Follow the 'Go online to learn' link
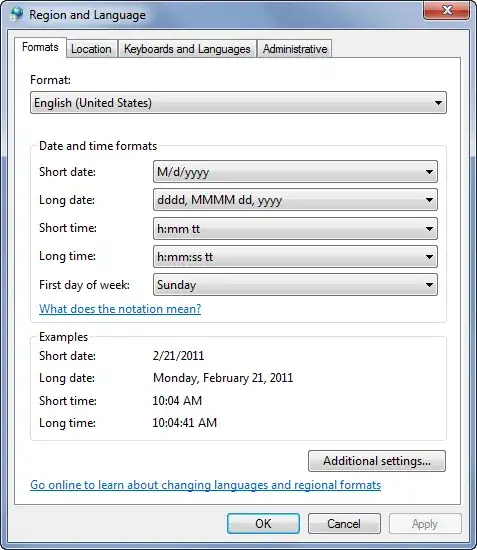This screenshot has width=477, height=550. [206, 485]
